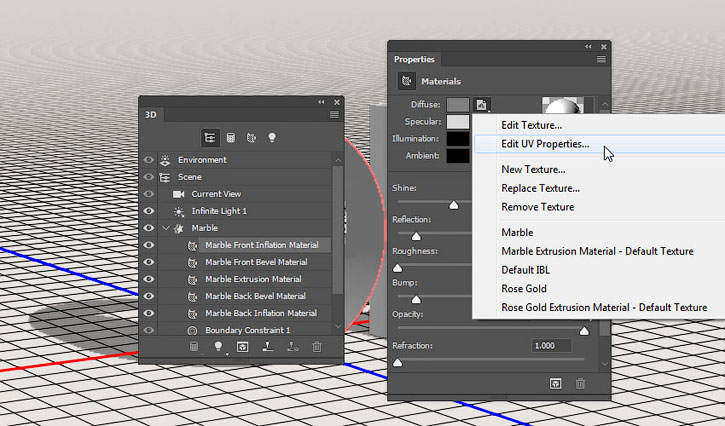Click the delete trash icon in Properties panel
725x426 pixels.
pyautogui.click(x=580, y=383)
